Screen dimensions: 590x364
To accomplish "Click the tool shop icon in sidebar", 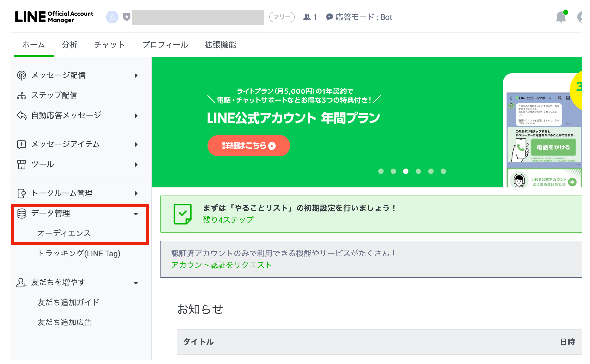I will coord(22,164).
